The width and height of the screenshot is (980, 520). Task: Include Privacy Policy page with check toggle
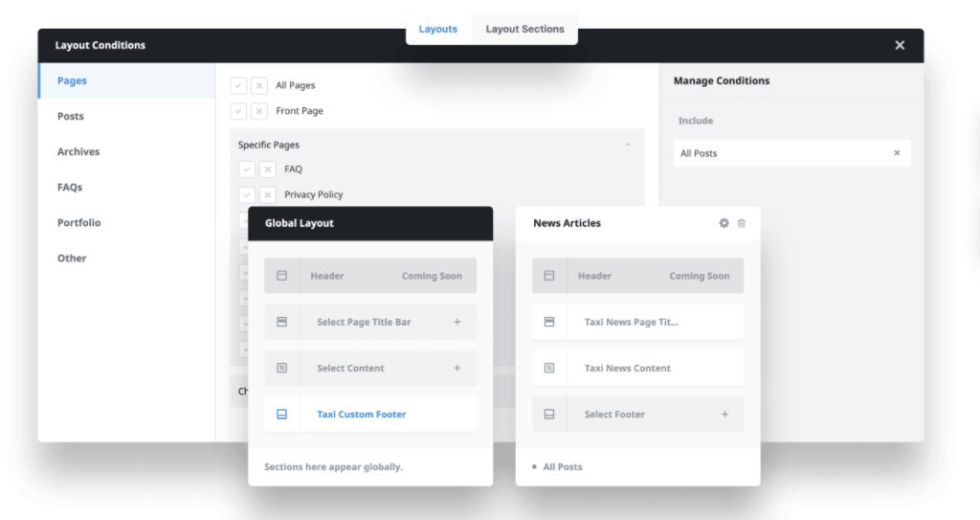pos(247,195)
